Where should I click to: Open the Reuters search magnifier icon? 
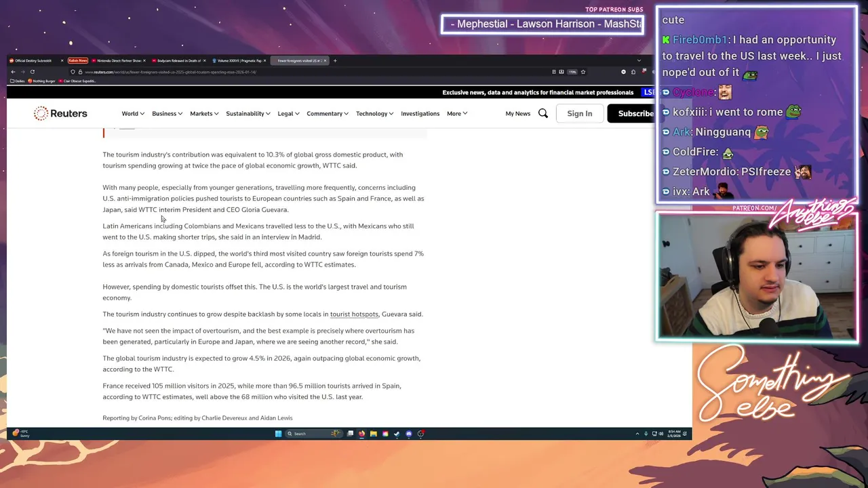543,113
